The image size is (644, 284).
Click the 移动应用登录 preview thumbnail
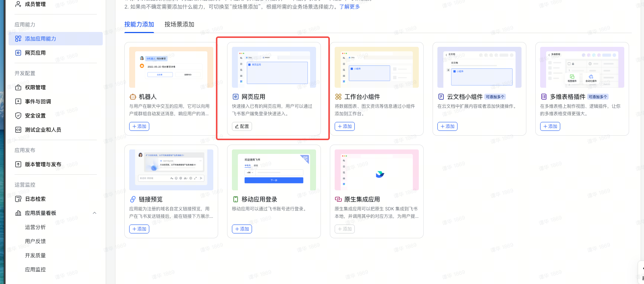(x=274, y=170)
